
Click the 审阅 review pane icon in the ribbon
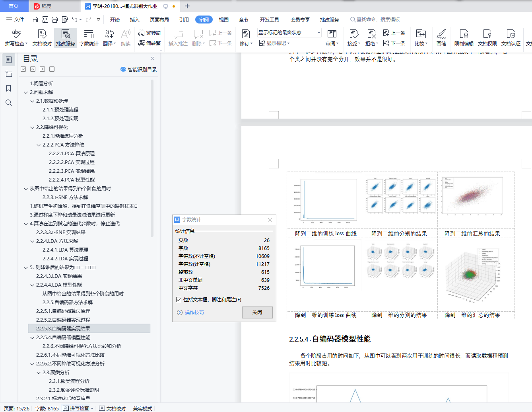(x=332, y=34)
